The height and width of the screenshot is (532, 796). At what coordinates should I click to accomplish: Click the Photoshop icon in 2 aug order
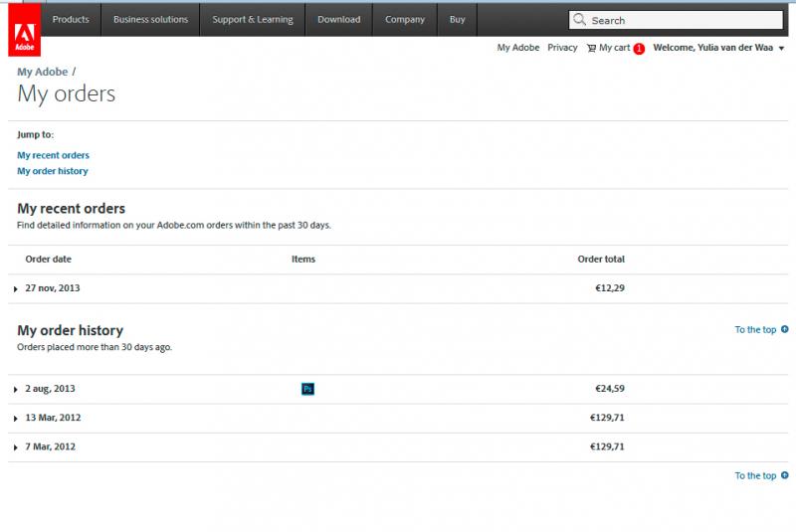click(307, 389)
